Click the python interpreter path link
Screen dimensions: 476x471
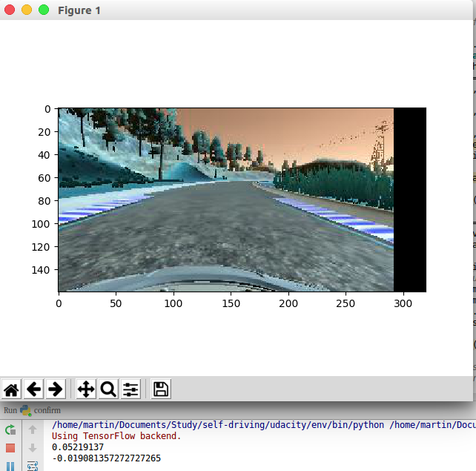pyautogui.click(x=218, y=424)
